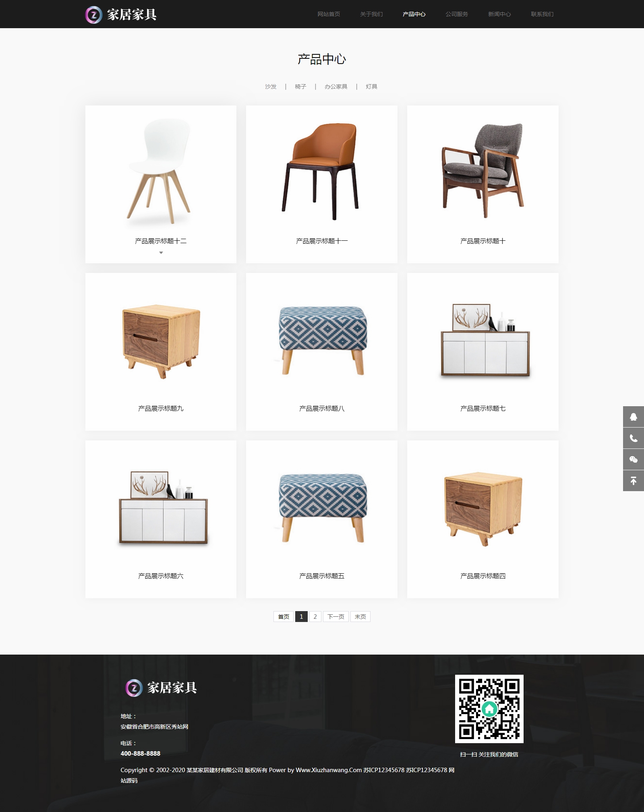Open the QQ chat sidebar icon

[x=633, y=417]
